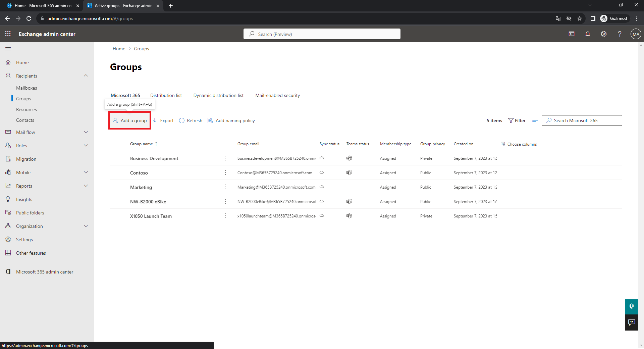Click the notifications bell icon

coord(588,34)
